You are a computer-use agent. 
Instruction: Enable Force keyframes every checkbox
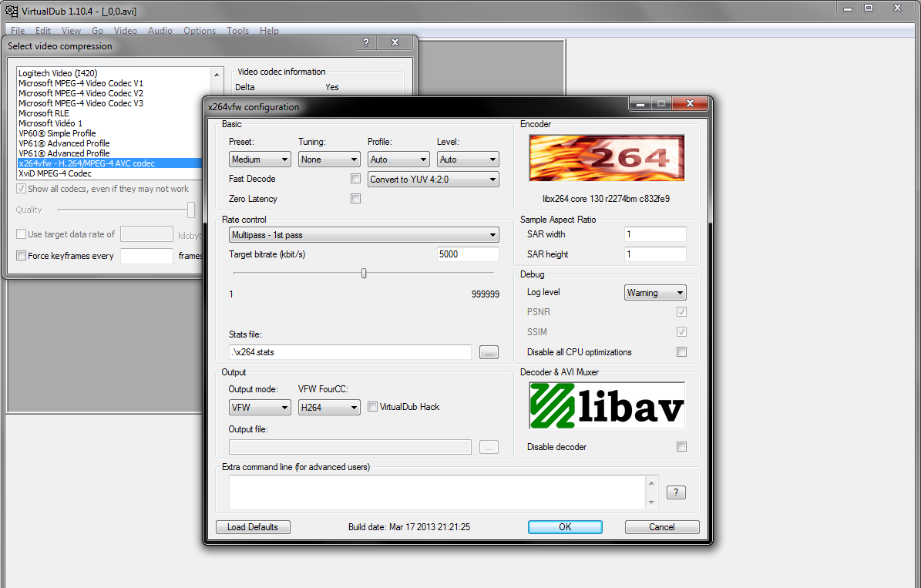point(21,256)
